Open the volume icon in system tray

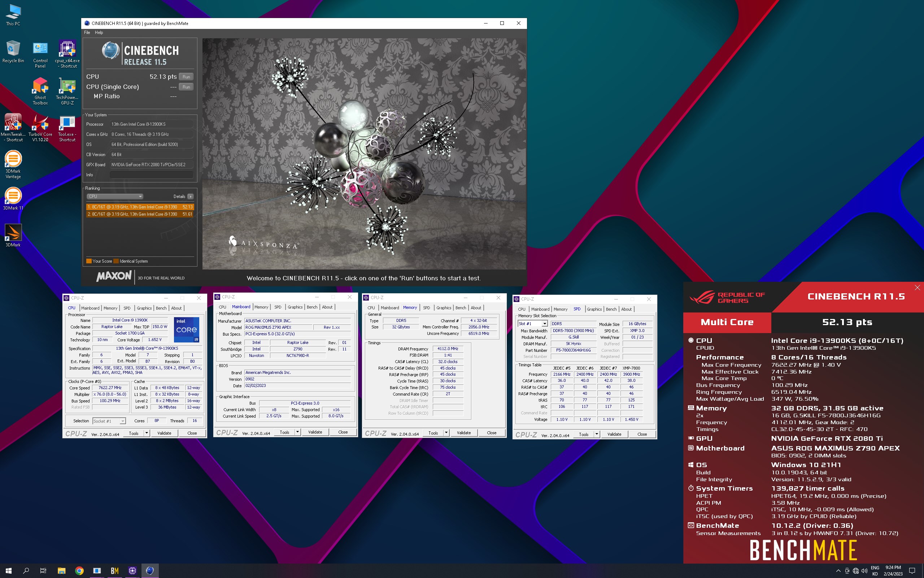pos(864,571)
